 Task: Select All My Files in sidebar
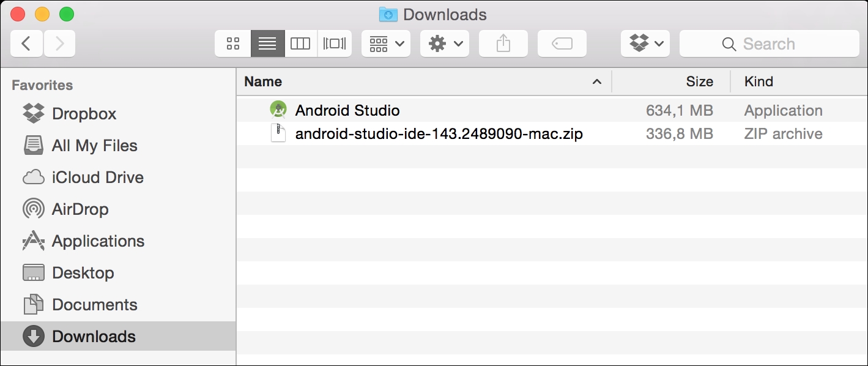pos(94,146)
